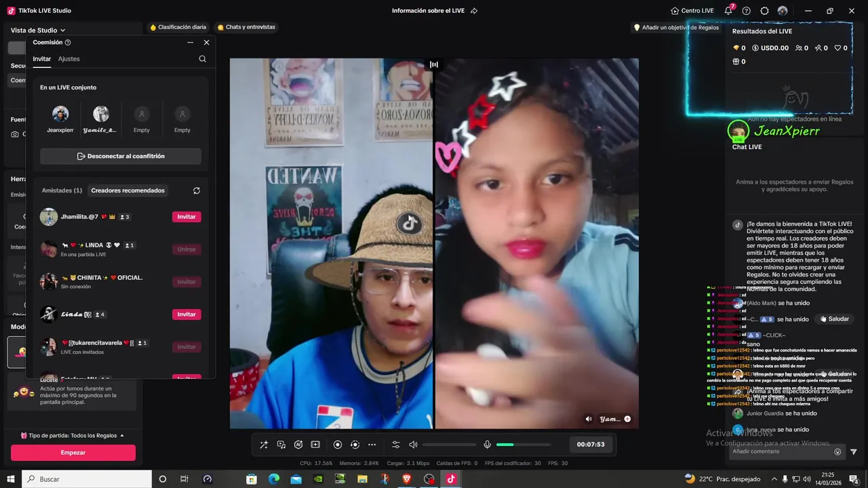868x488 pixels.
Task: Start recording with the record icon
Action: (x=338, y=445)
